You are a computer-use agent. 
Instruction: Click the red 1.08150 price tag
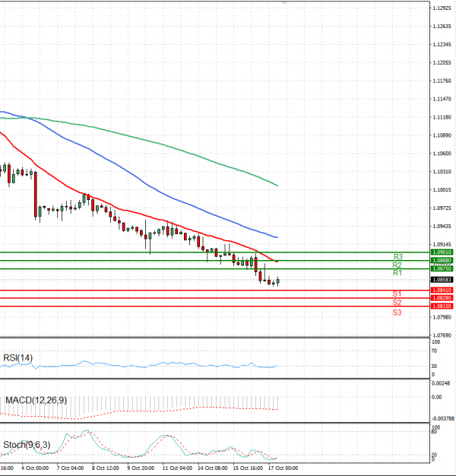[442, 306]
